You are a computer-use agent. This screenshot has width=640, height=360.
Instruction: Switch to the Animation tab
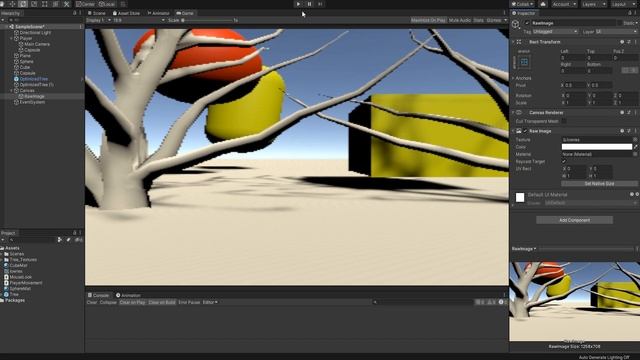pyautogui.click(x=128, y=295)
